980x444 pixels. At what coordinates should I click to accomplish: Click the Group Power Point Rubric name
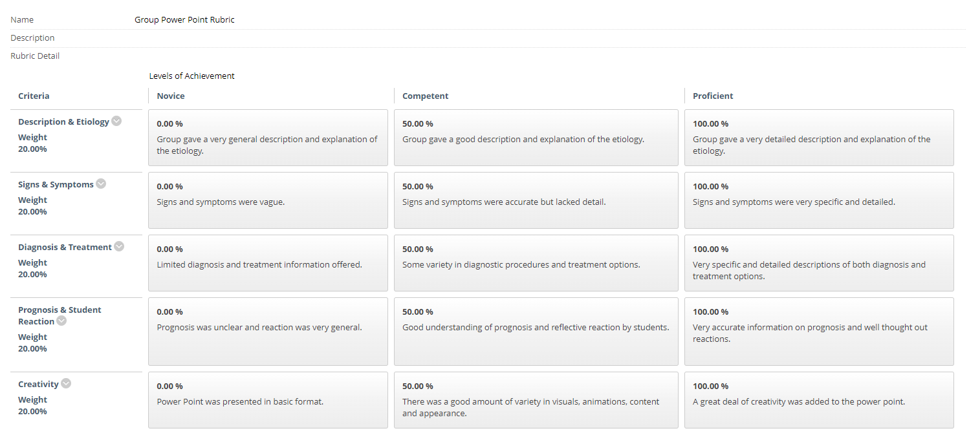click(x=184, y=20)
